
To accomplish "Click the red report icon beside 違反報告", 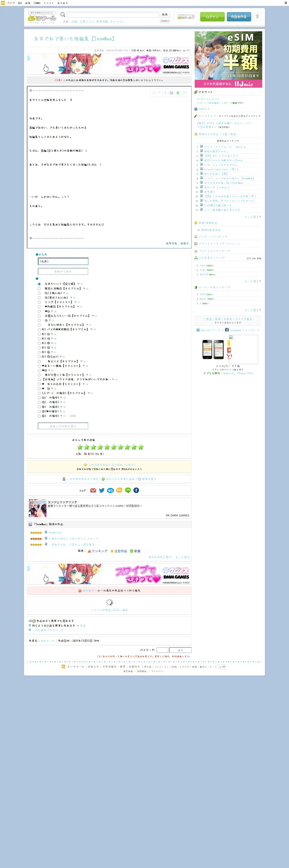I will coord(80,590).
